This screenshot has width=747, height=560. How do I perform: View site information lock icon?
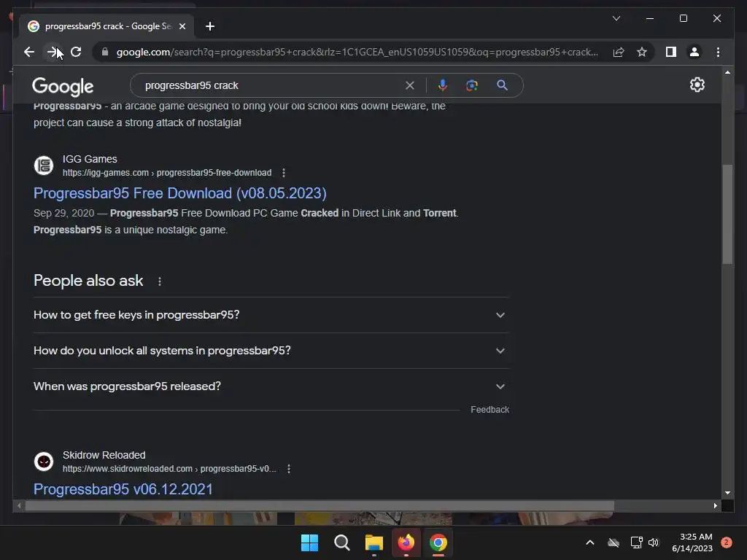(105, 52)
